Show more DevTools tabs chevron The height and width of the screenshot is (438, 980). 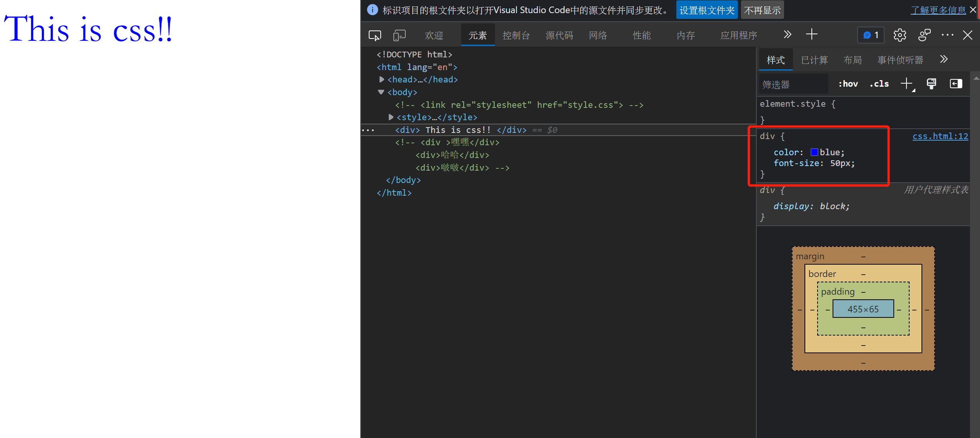click(787, 35)
